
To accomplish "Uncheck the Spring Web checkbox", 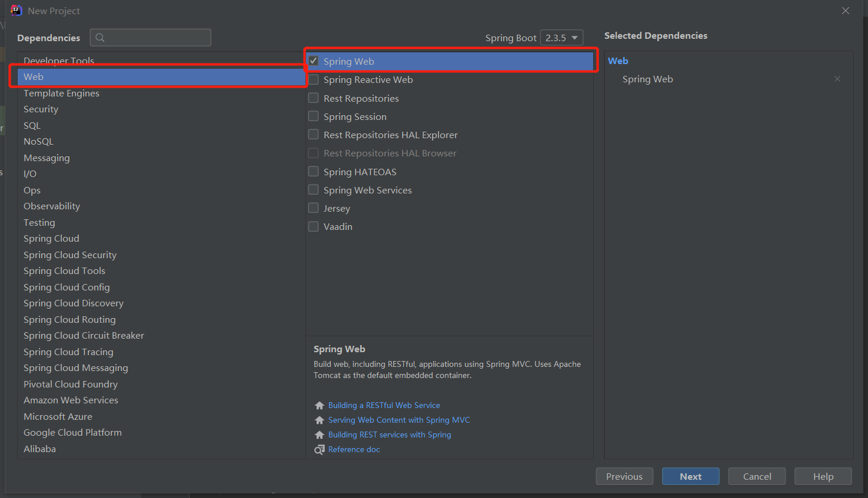I will pyautogui.click(x=314, y=61).
